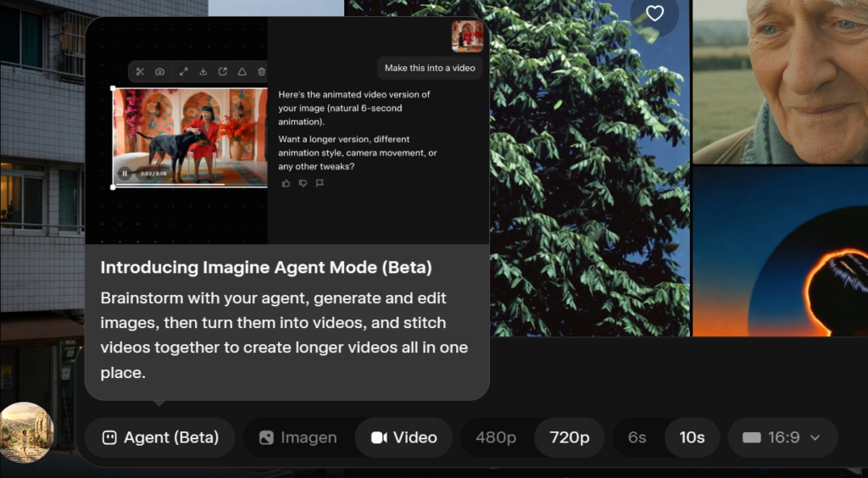The height and width of the screenshot is (478, 868).
Task: Click the aspect ratio rectangle icon
Action: pyautogui.click(x=752, y=437)
